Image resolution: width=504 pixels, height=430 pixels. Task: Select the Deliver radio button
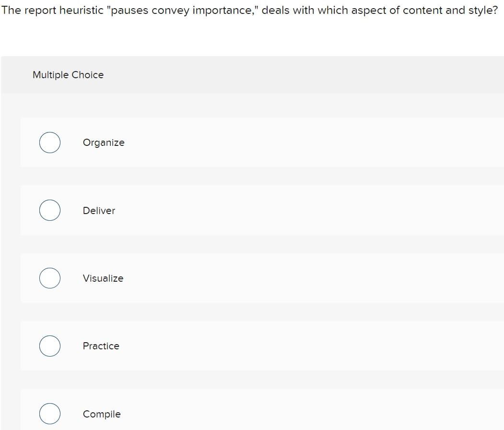click(49, 210)
